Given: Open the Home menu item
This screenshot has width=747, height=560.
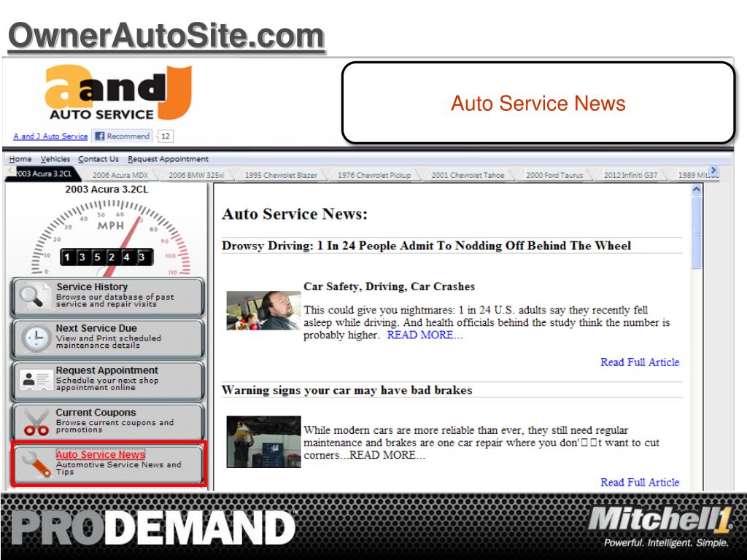Looking at the screenshot, I should click(x=20, y=159).
